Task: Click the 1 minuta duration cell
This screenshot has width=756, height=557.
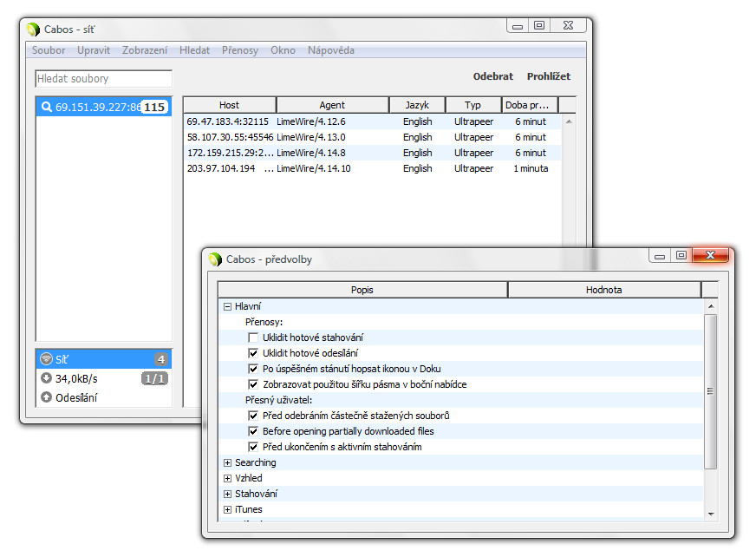Action: point(531,168)
